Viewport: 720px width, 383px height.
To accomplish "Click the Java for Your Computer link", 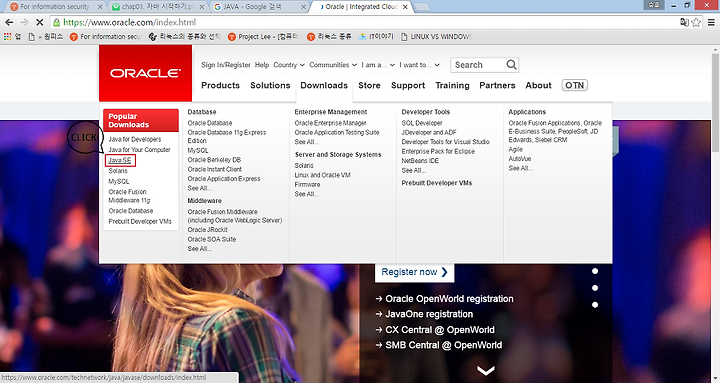I will (139, 150).
